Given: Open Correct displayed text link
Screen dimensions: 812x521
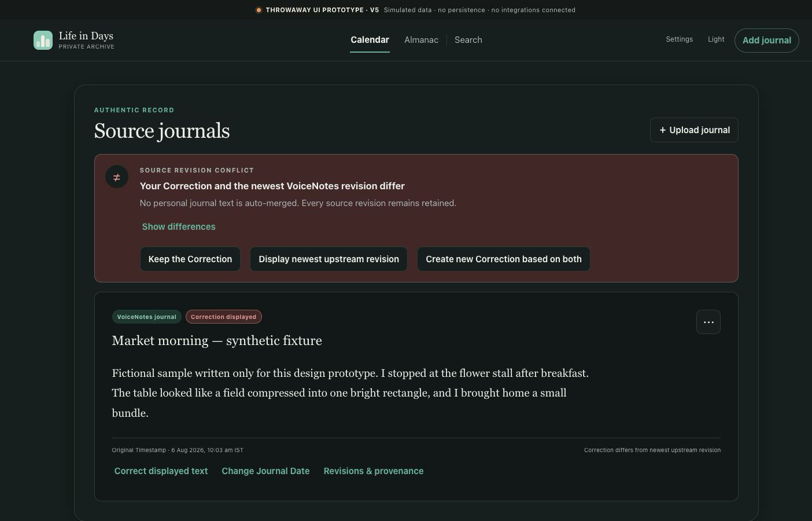Looking at the screenshot, I should click(x=161, y=471).
